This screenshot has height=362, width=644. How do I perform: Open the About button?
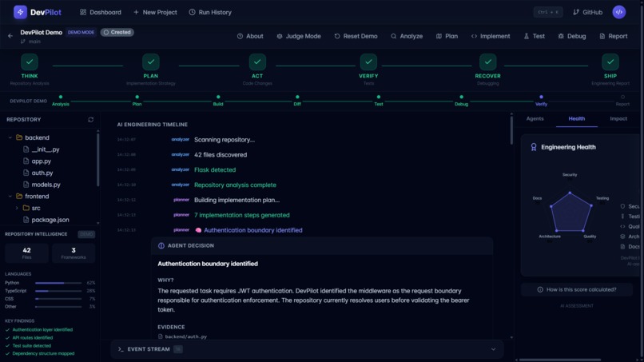click(x=250, y=36)
